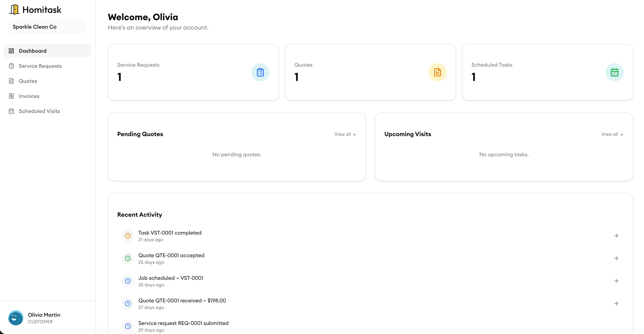Click the green calendar icon on Scheduled Tasks card
This screenshot has width=644, height=334.
[x=615, y=72]
